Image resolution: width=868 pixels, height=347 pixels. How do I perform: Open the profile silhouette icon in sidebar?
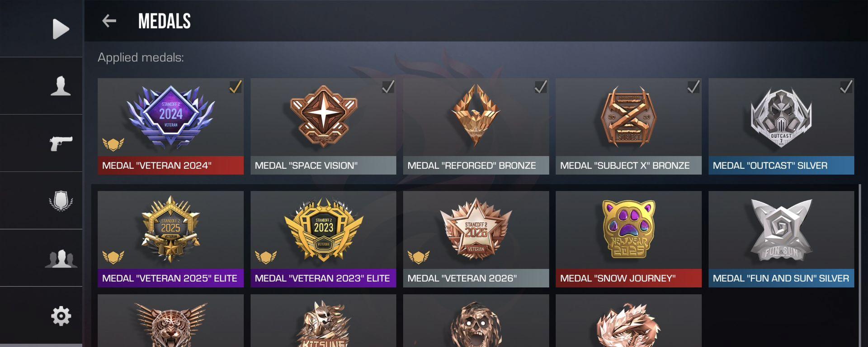61,86
